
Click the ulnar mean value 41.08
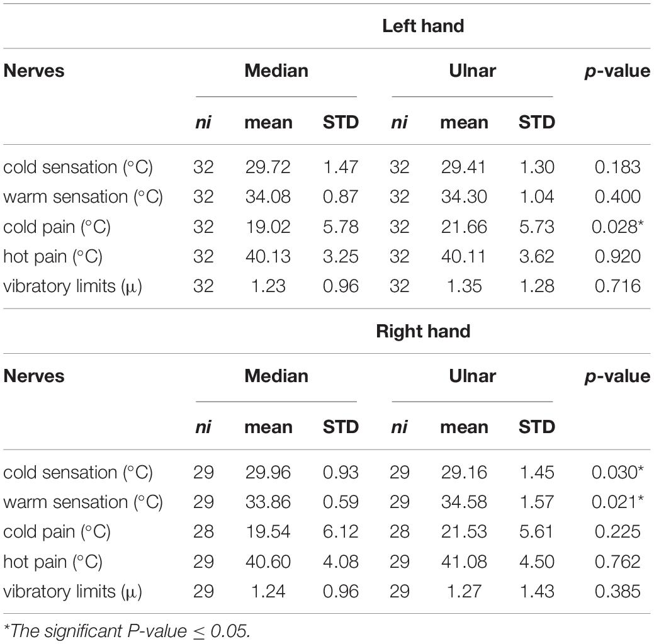(463, 562)
